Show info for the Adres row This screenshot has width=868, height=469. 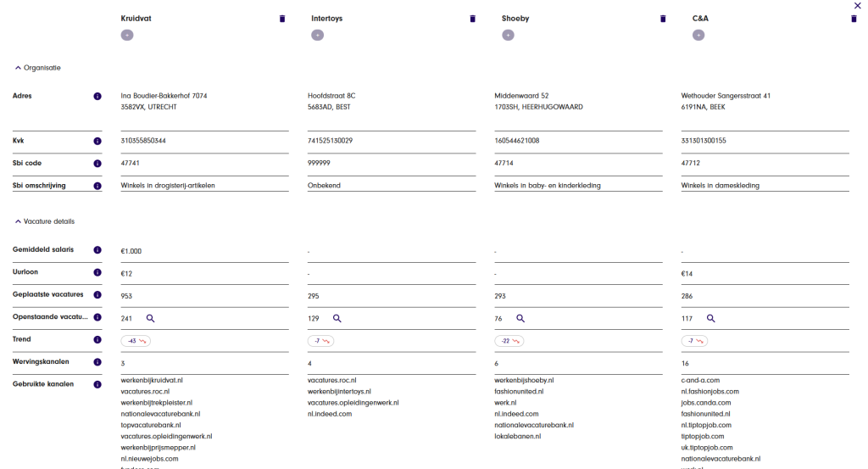[x=97, y=96]
